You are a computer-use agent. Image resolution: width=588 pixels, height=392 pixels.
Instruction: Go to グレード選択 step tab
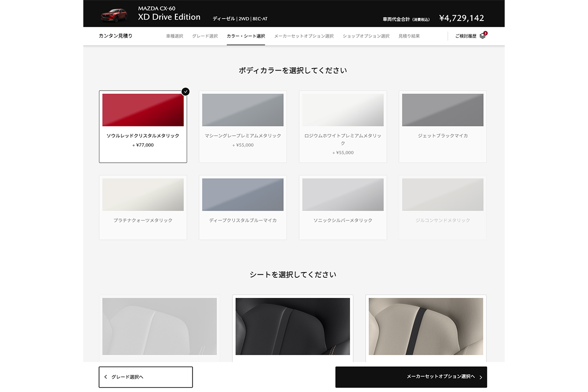point(205,36)
